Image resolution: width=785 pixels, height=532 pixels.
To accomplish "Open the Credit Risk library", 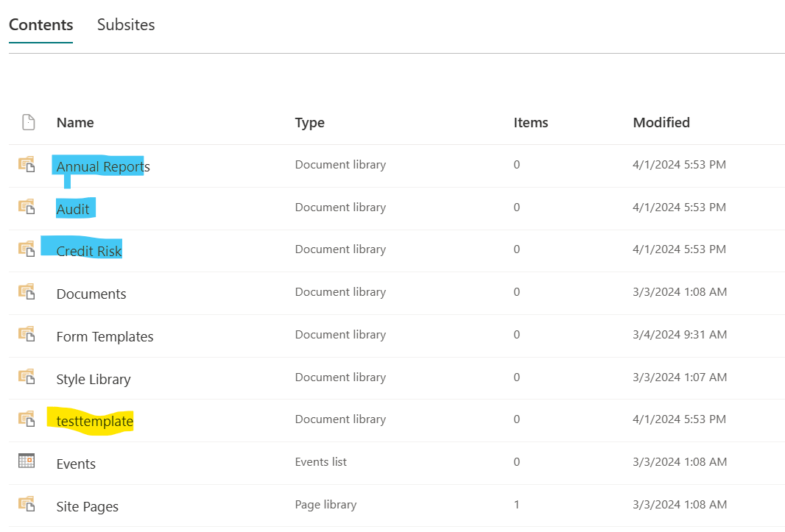I will pyautogui.click(x=89, y=251).
